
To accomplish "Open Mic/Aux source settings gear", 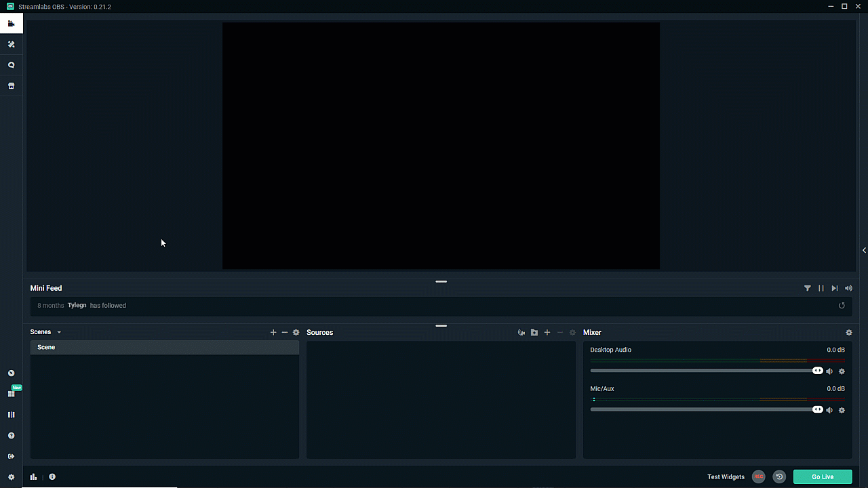I will pos(842,410).
